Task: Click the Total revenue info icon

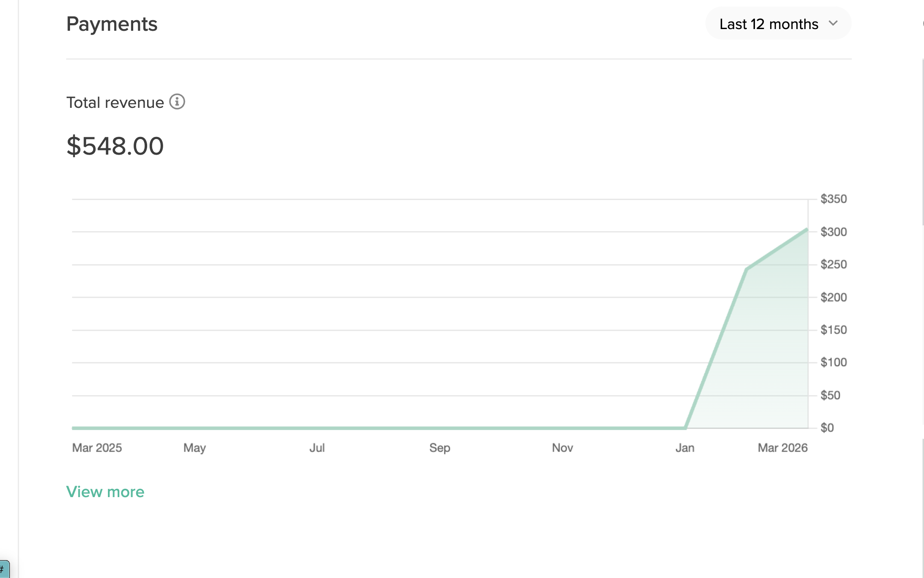Action: pyautogui.click(x=177, y=102)
